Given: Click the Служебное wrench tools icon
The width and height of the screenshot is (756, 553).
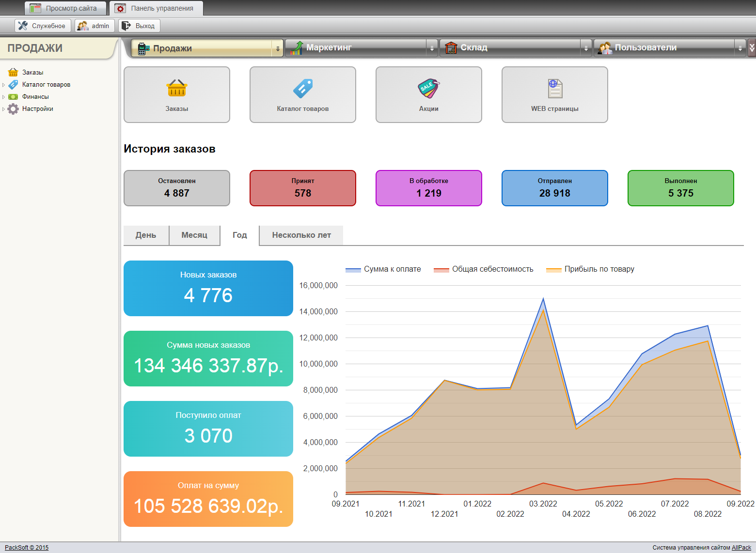Looking at the screenshot, I should pos(23,26).
